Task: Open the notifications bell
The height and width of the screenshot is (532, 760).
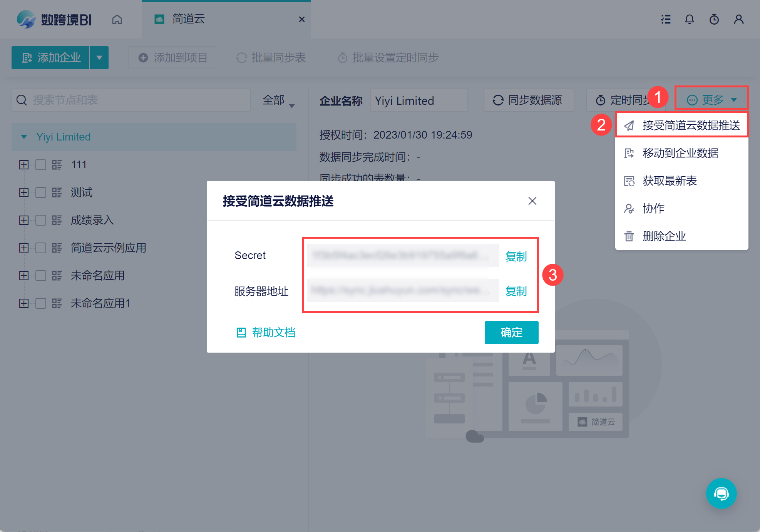Action: click(690, 19)
